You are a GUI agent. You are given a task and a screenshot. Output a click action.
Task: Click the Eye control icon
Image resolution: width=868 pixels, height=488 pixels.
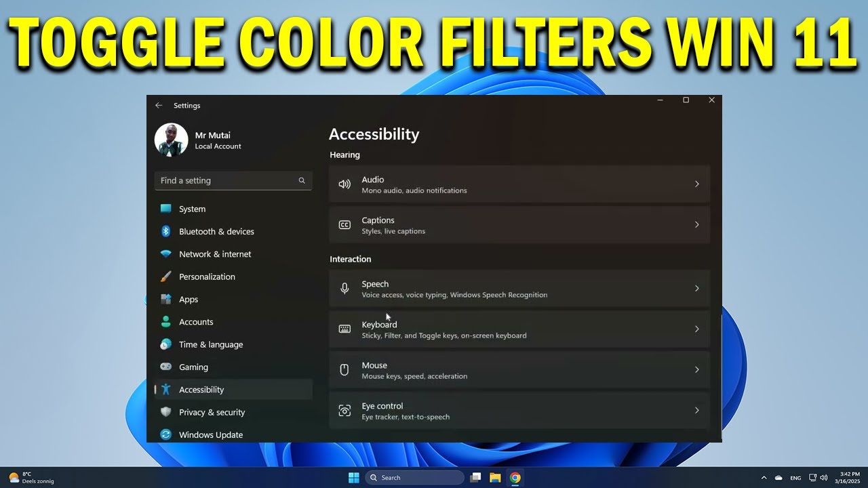point(344,410)
